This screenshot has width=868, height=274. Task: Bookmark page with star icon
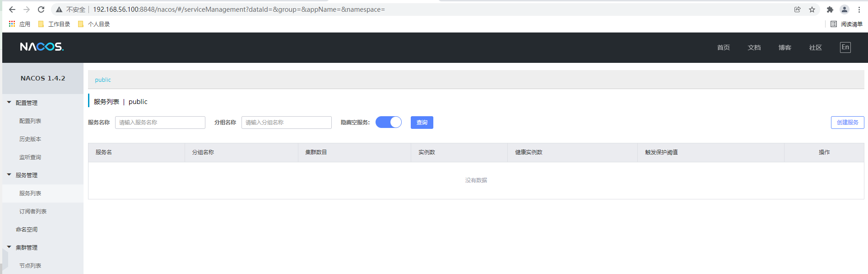pyautogui.click(x=812, y=9)
